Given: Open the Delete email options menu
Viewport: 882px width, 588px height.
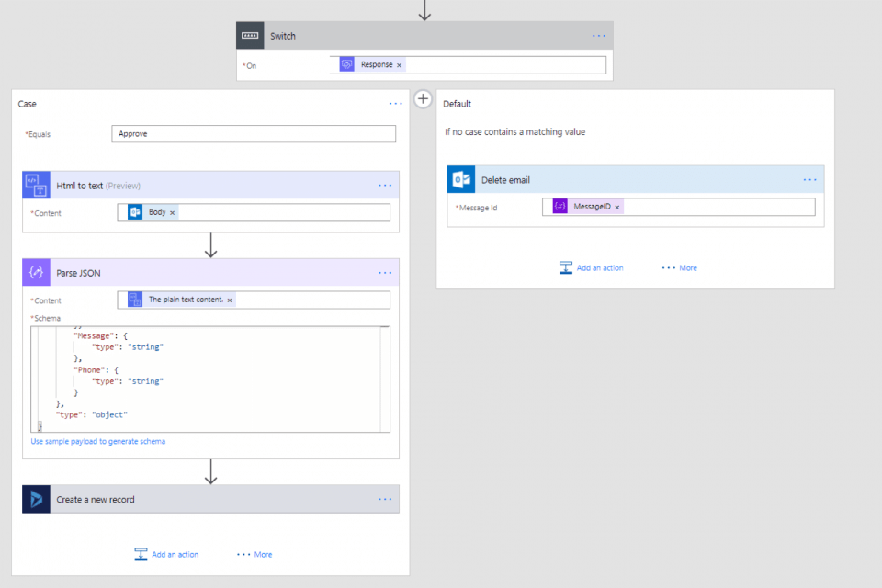Looking at the screenshot, I should pos(809,180).
